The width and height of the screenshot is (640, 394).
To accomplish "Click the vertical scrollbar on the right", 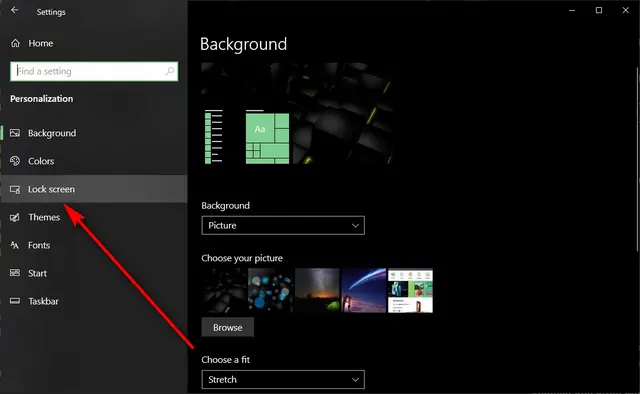I will 638,159.
